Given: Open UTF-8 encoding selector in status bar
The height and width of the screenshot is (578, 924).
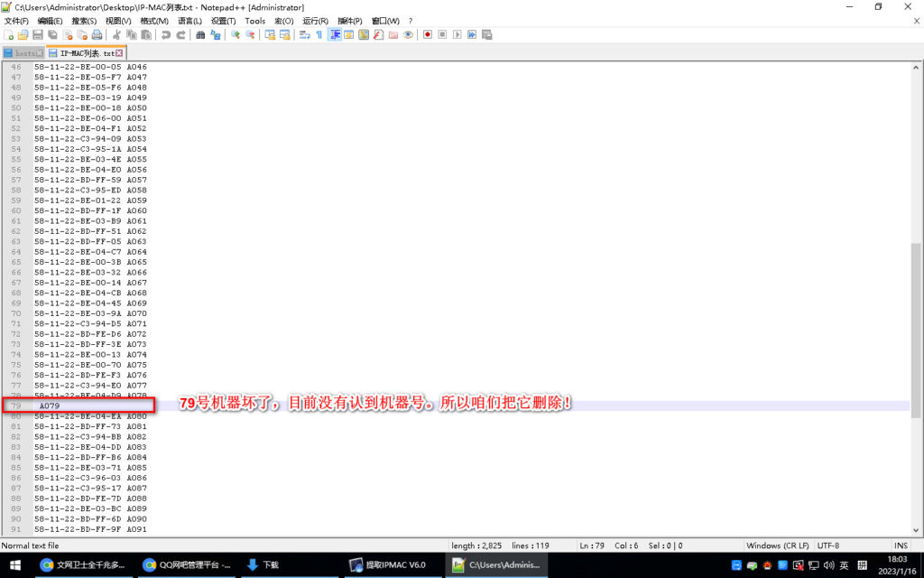Looking at the screenshot, I should [x=827, y=545].
